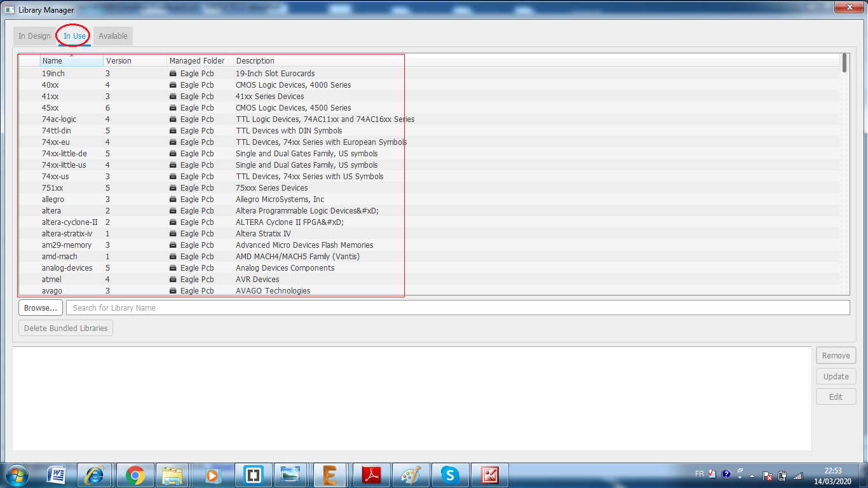Open Skype from the taskbar
The height and width of the screenshot is (488, 868).
point(450,475)
